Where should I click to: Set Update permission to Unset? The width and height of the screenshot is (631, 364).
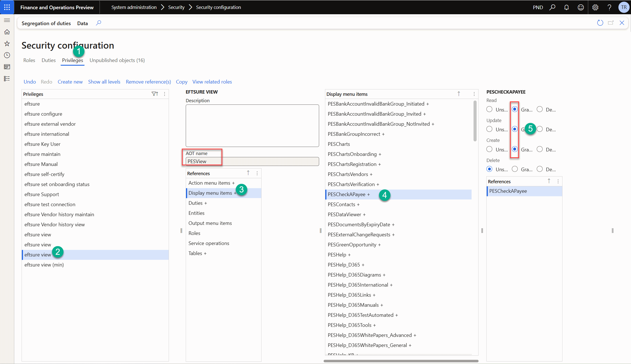(489, 129)
